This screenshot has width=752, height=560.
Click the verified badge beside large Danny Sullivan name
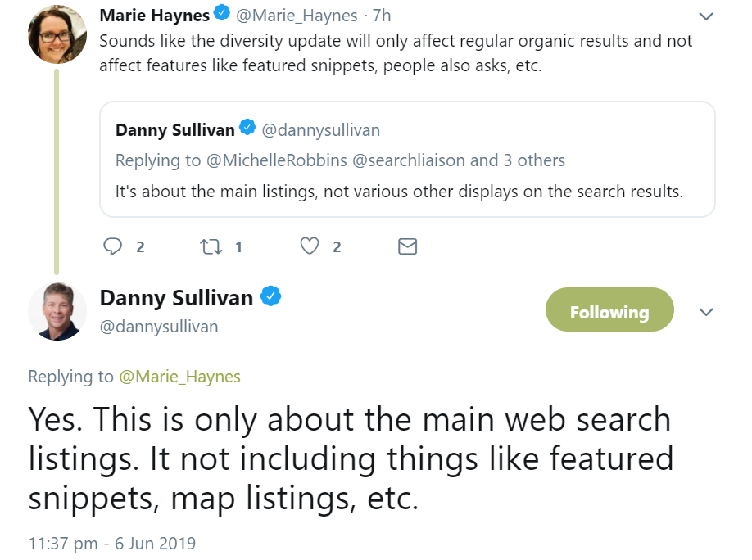[271, 296]
